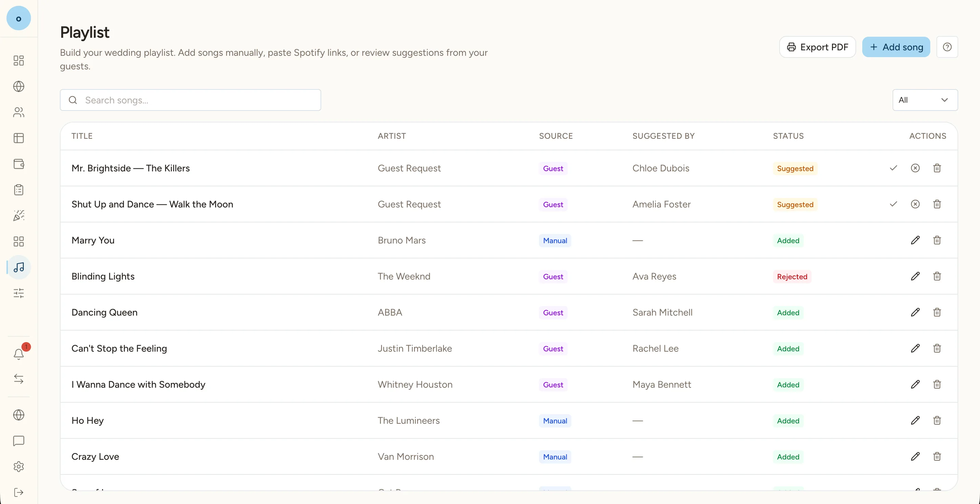The image size is (980, 504).
Task: Delete the Shut Up and Dance row
Action: (937, 204)
